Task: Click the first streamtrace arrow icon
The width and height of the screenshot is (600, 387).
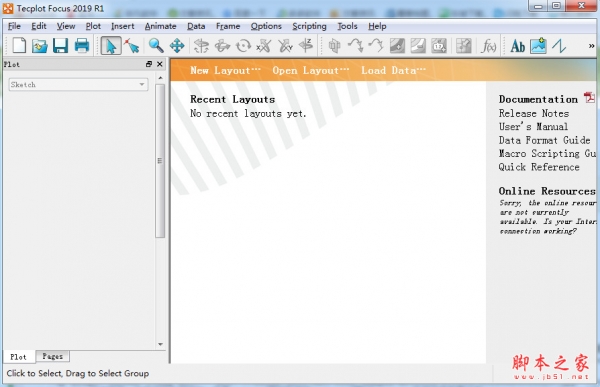Action: click(355, 46)
